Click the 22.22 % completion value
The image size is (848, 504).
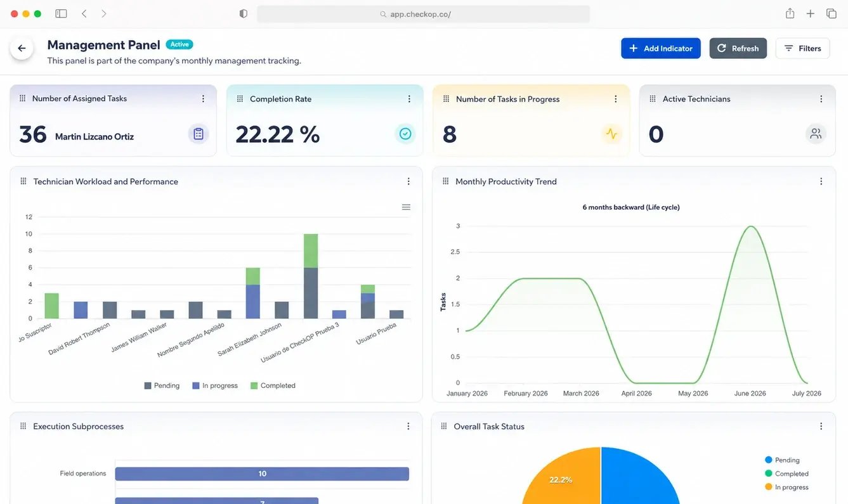pyautogui.click(x=278, y=134)
